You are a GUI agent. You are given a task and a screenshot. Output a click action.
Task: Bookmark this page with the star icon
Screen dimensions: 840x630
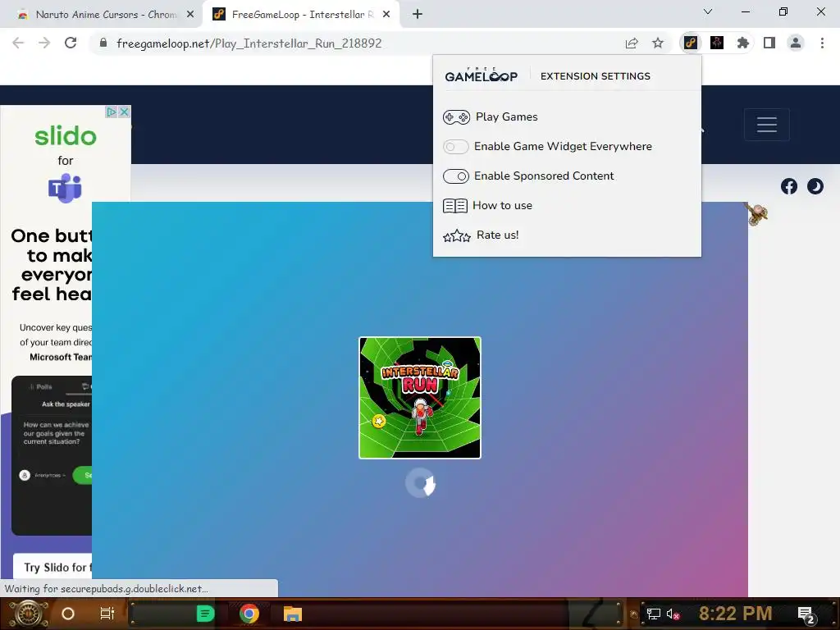pyautogui.click(x=658, y=43)
